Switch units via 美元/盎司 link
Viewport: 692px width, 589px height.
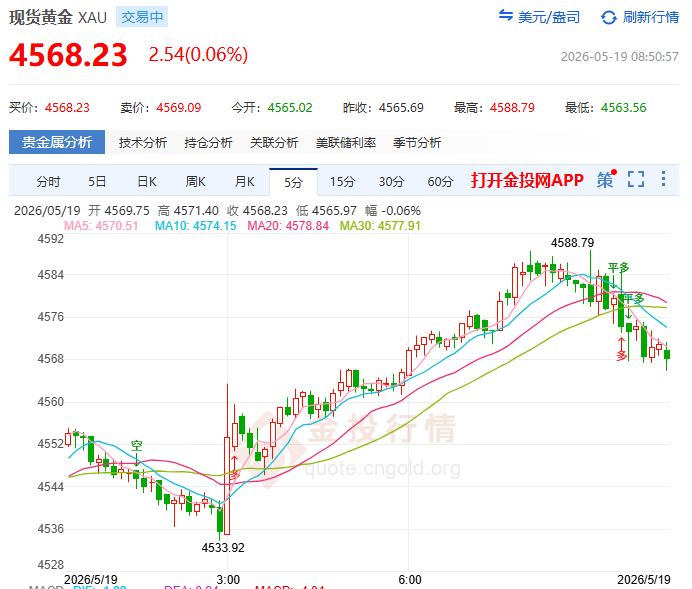(x=549, y=17)
